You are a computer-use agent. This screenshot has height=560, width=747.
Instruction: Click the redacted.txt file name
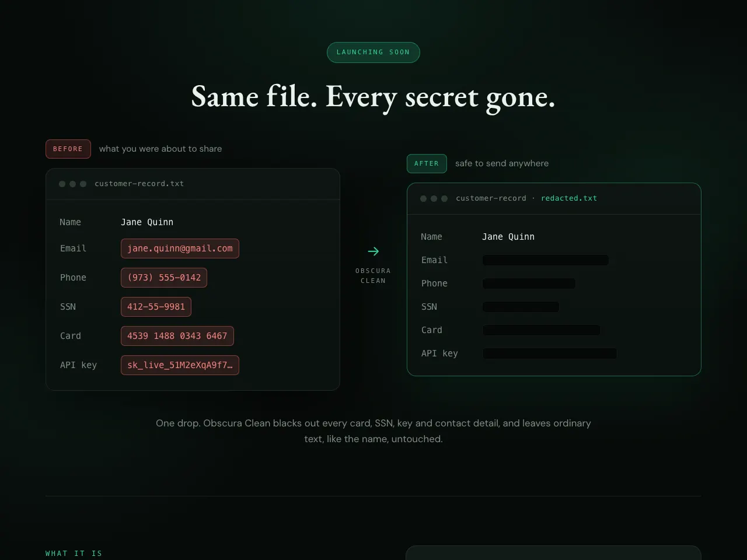tap(569, 198)
